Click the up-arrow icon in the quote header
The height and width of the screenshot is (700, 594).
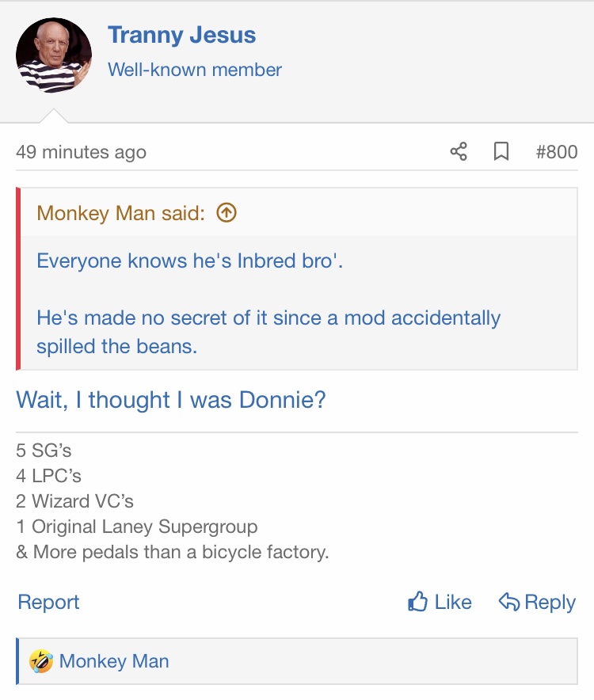point(227,213)
